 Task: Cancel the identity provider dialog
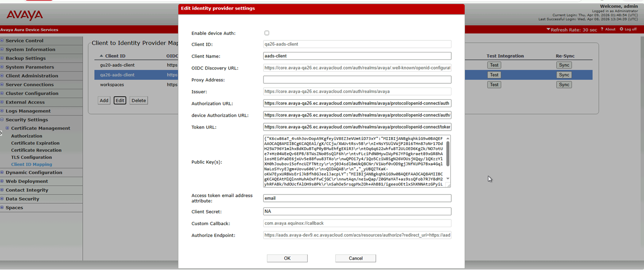click(x=356, y=259)
